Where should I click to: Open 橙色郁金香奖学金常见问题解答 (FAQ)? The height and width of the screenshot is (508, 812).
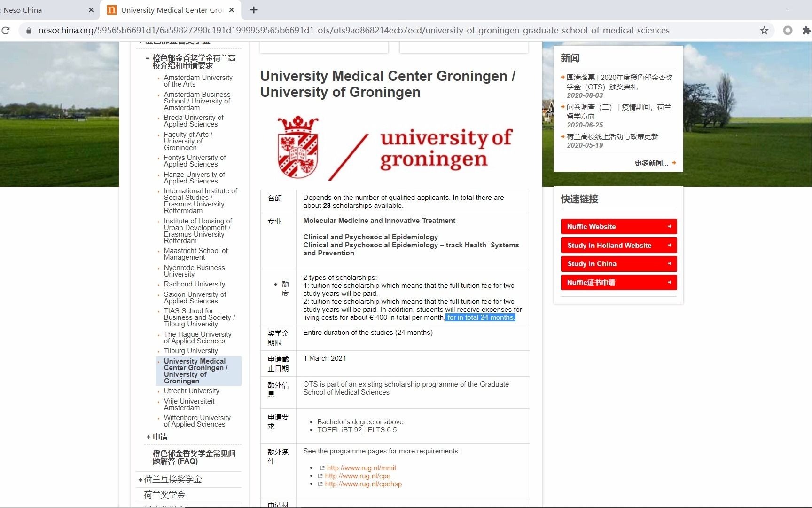(194, 457)
